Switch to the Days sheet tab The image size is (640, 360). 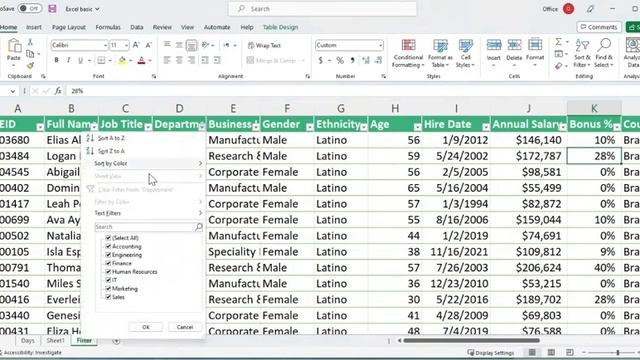tap(28, 340)
